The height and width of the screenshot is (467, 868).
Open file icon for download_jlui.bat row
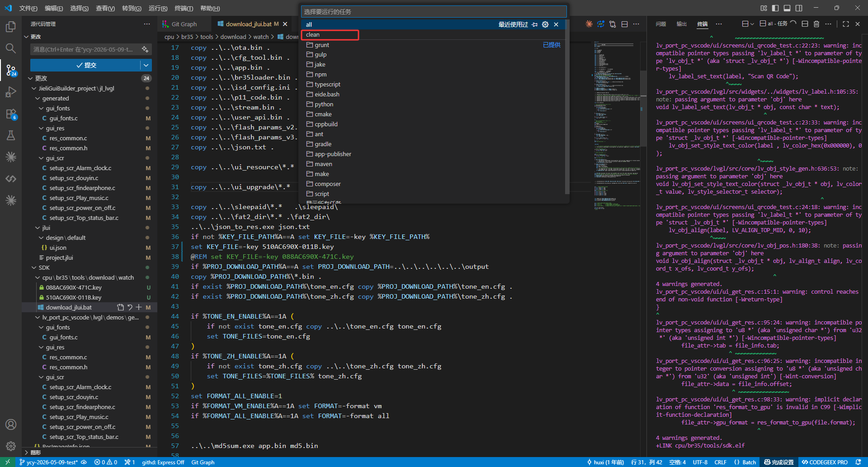pos(121,307)
